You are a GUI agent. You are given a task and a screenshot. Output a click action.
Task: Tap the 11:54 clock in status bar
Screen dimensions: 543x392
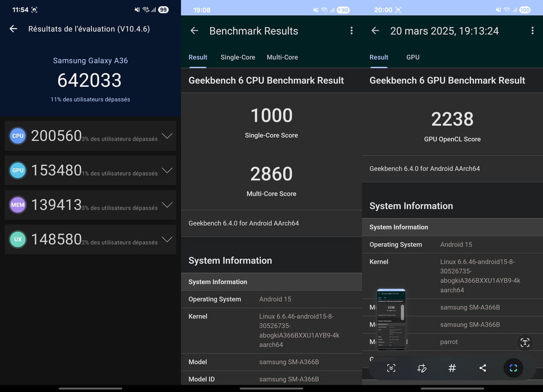coord(20,10)
